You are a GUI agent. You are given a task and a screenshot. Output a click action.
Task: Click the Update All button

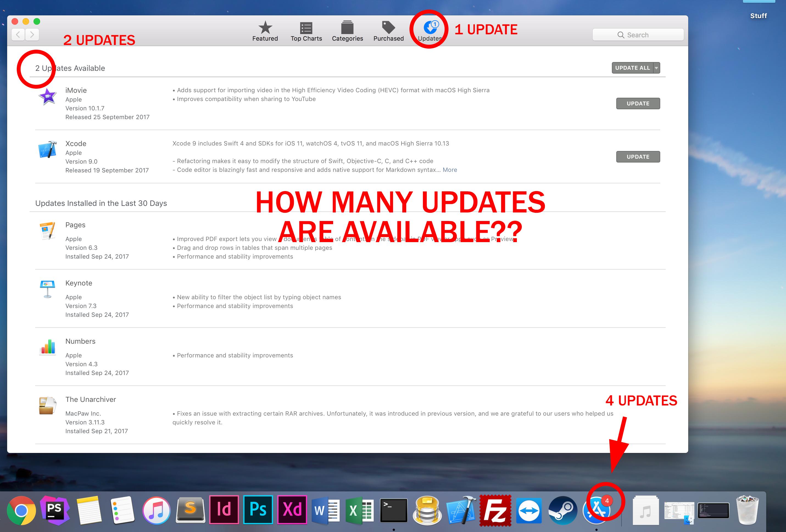tap(632, 68)
